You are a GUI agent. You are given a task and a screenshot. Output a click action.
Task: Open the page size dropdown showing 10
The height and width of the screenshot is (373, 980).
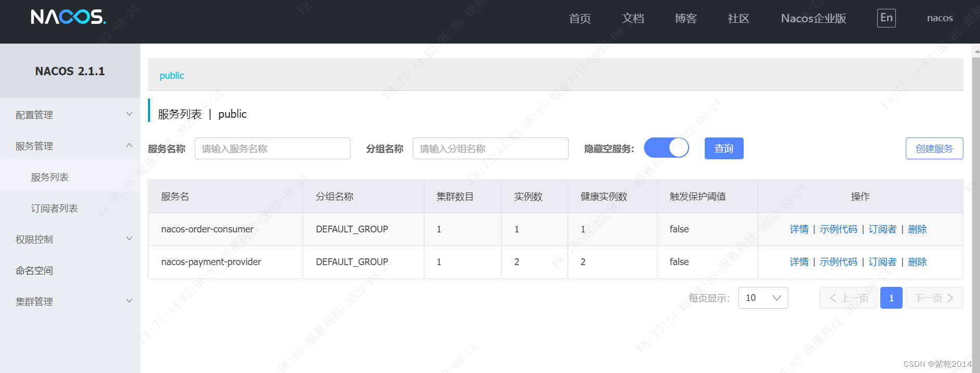pyautogui.click(x=763, y=298)
